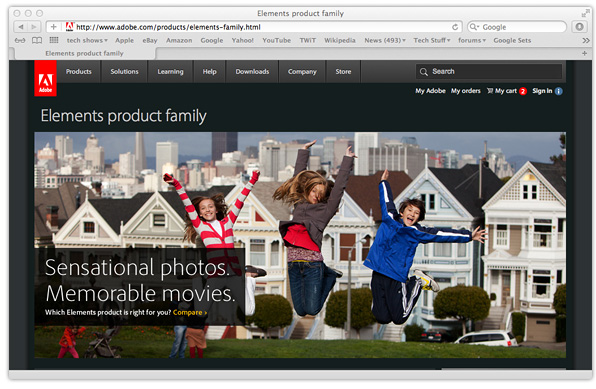Image resolution: width=596 pixels, height=389 pixels.
Task: Open the Products menu
Action: tap(79, 71)
